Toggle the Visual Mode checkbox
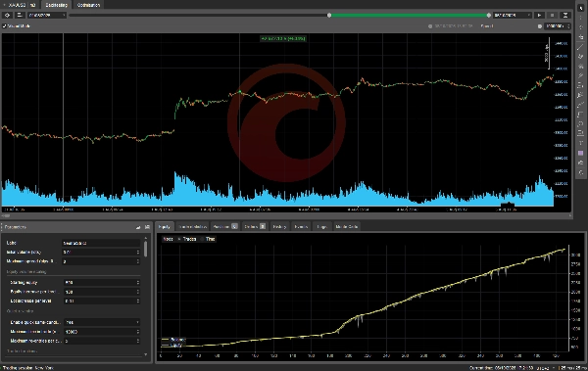Image resolution: width=588 pixels, height=371 pixels. pos(5,25)
